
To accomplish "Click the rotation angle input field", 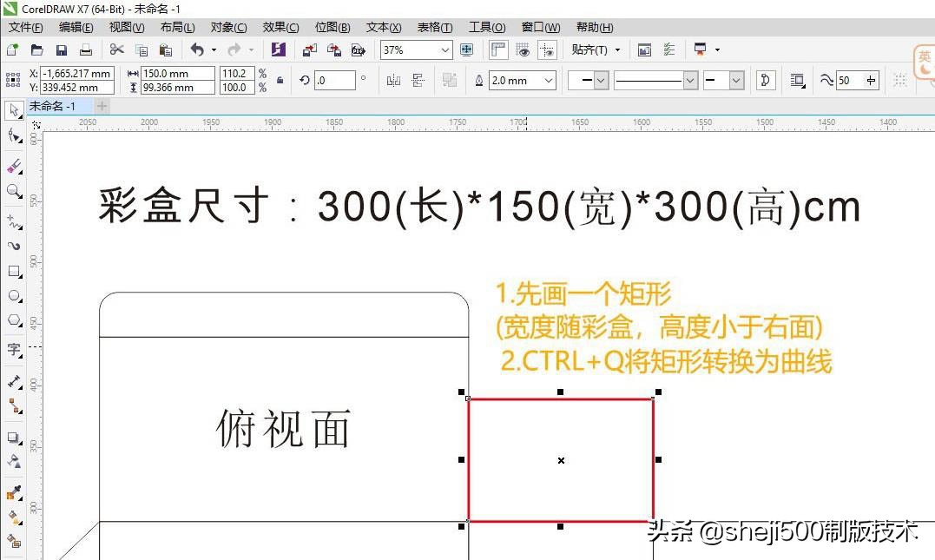I will 334,81.
